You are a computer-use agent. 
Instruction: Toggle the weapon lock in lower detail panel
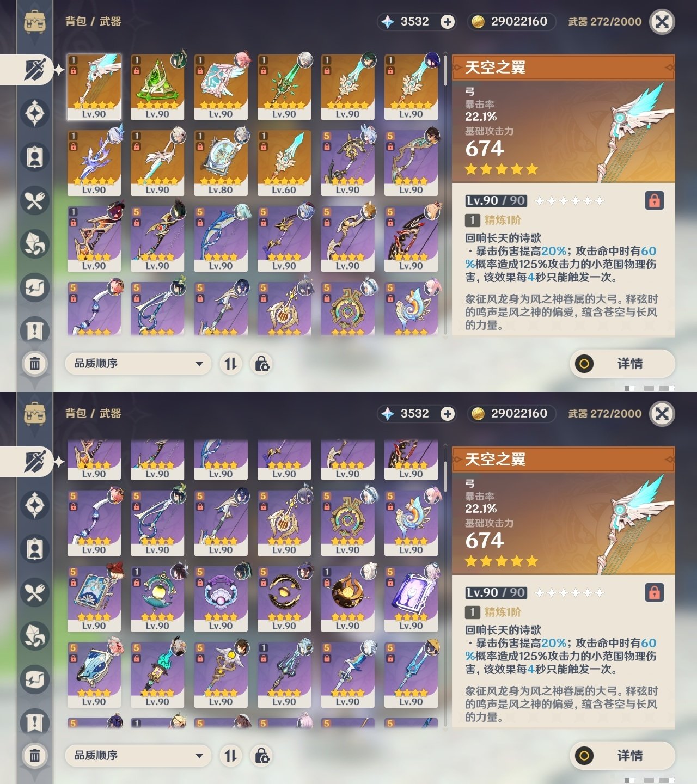(x=655, y=592)
